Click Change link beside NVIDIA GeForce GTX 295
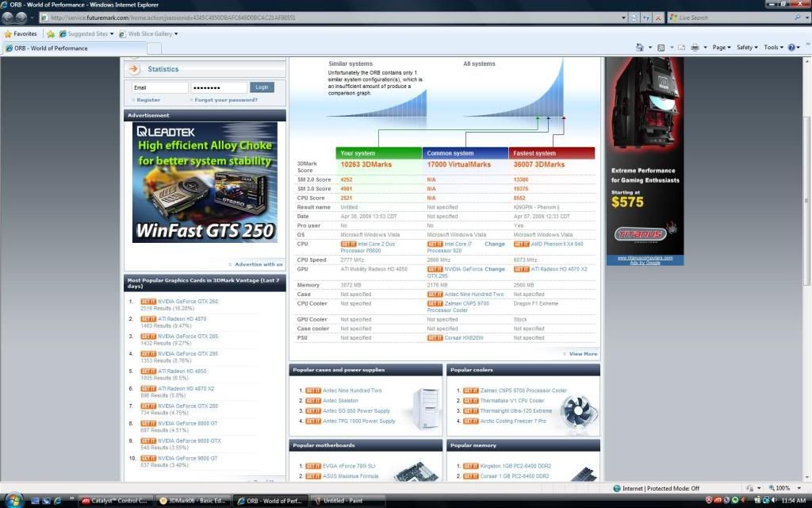Image resolution: width=812 pixels, height=508 pixels. click(495, 269)
